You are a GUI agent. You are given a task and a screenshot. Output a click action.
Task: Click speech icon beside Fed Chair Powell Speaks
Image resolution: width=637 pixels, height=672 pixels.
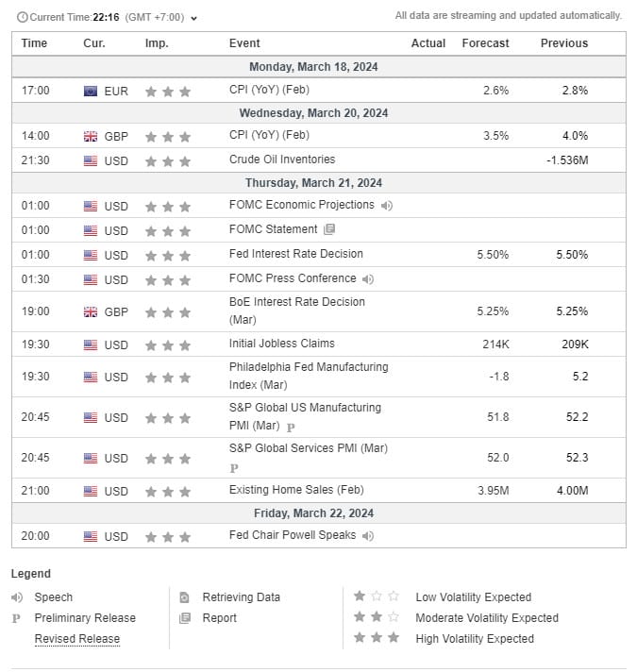click(368, 536)
